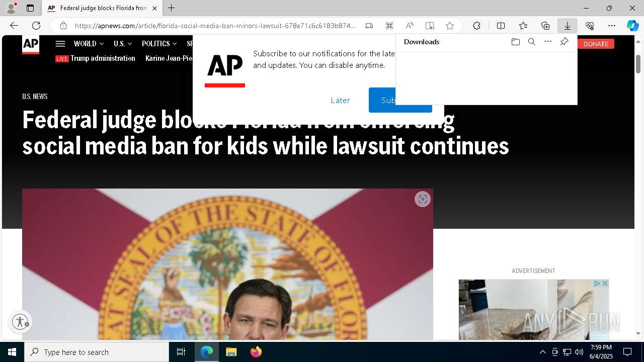Open the volume control
The height and width of the screenshot is (362, 644).
click(x=579, y=352)
